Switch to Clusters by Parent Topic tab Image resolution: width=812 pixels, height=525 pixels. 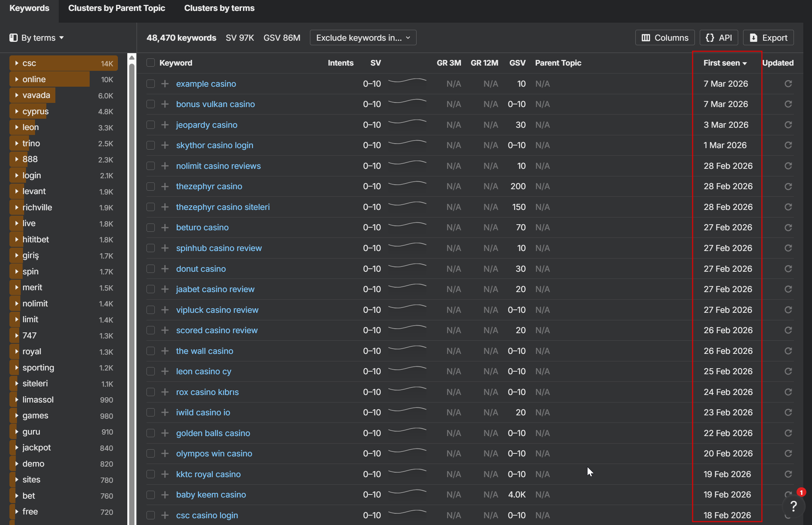[116, 8]
